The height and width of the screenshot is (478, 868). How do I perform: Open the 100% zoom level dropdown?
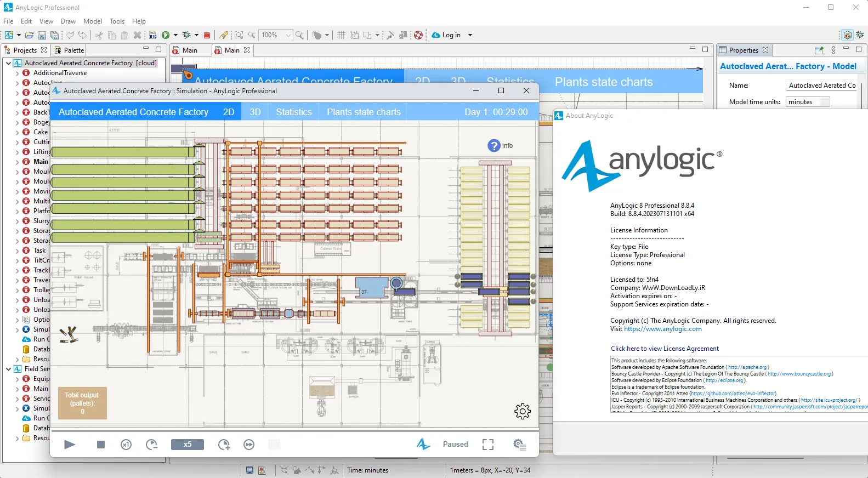(x=288, y=35)
